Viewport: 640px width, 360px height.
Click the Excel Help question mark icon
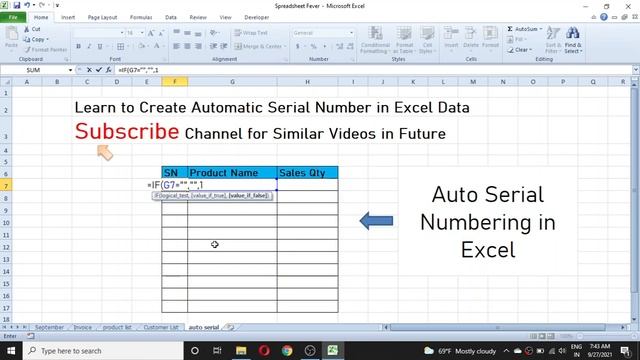[604, 17]
